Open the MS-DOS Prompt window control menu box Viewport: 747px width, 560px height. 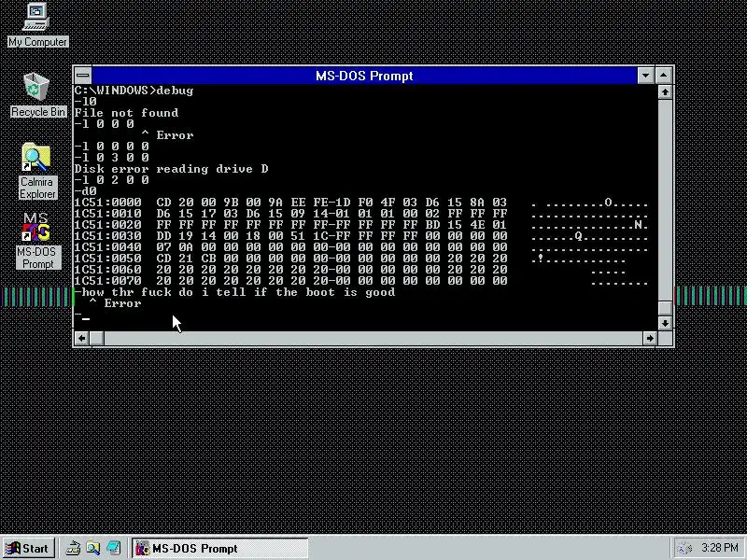coord(83,76)
